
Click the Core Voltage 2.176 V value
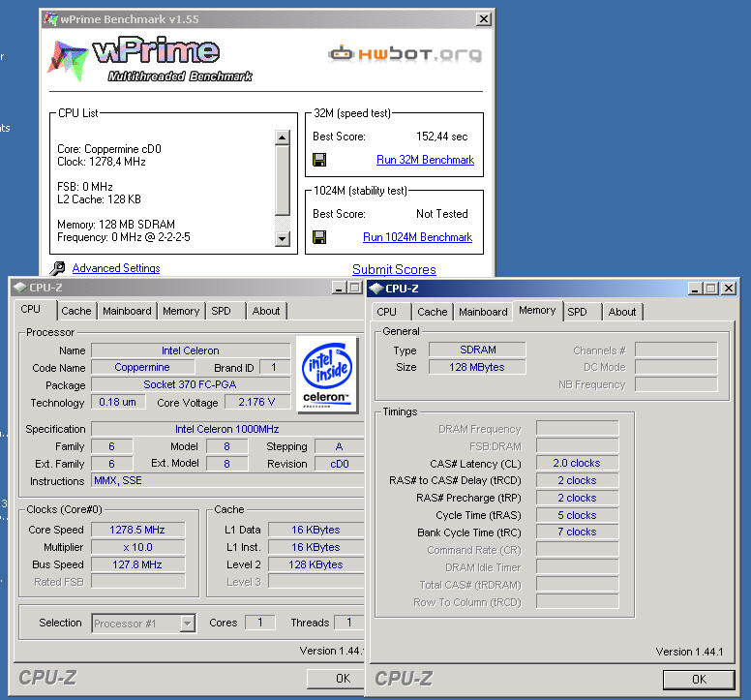(257, 402)
